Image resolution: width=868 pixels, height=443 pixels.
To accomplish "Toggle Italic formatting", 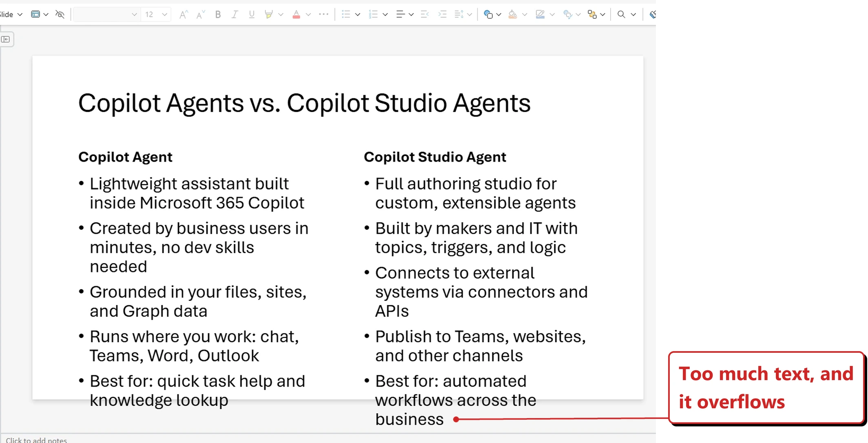I will pyautogui.click(x=235, y=14).
